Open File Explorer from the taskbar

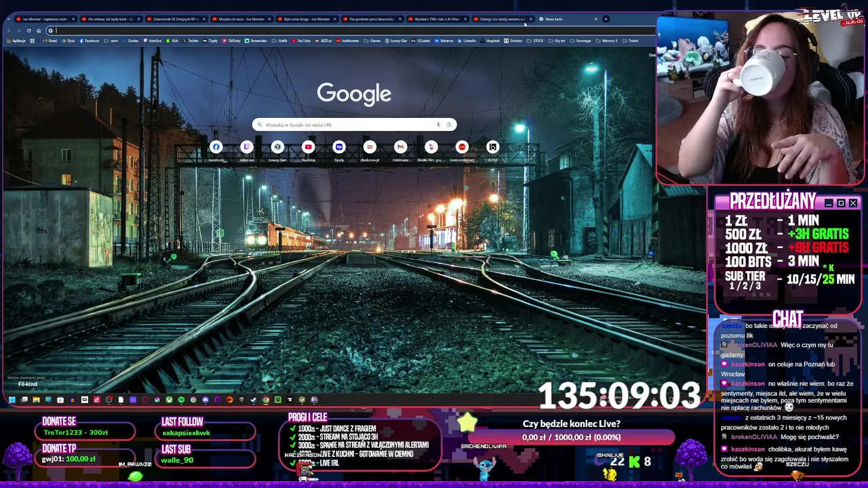[x=36, y=400]
